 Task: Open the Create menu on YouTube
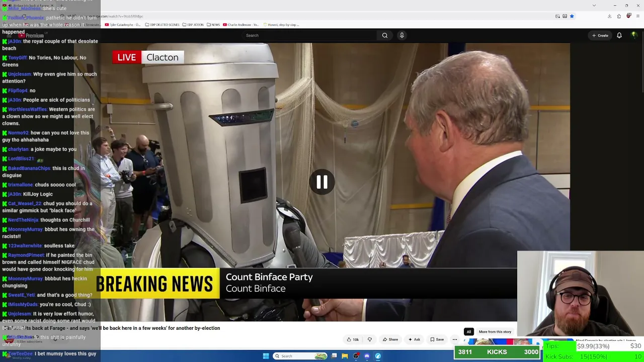(x=600, y=35)
